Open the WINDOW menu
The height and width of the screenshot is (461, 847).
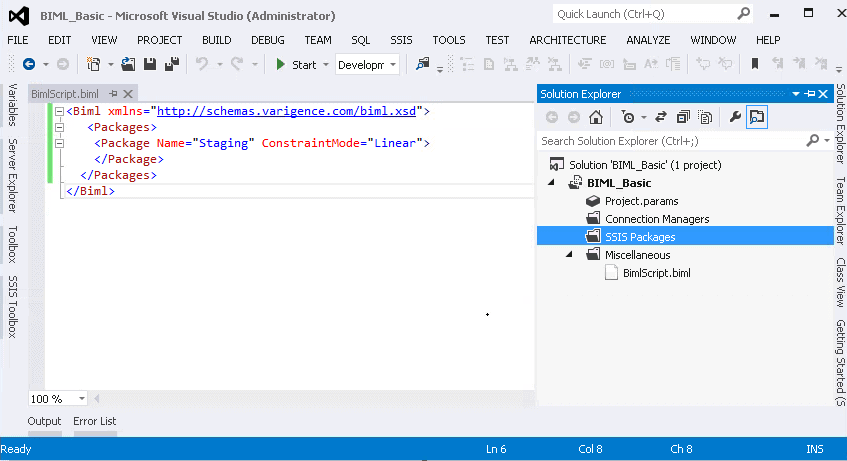713,40
